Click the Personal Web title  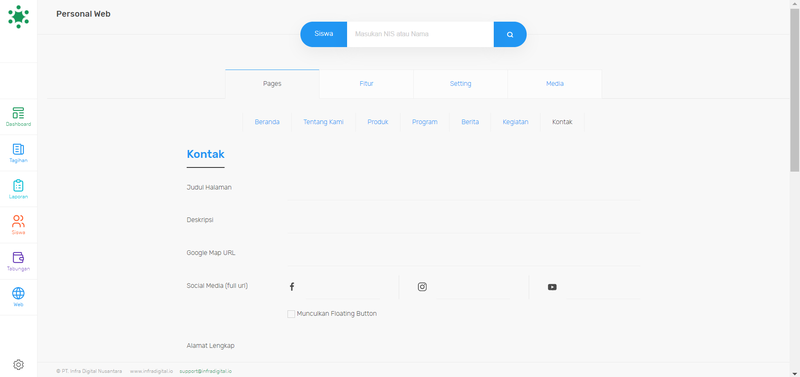83,14
